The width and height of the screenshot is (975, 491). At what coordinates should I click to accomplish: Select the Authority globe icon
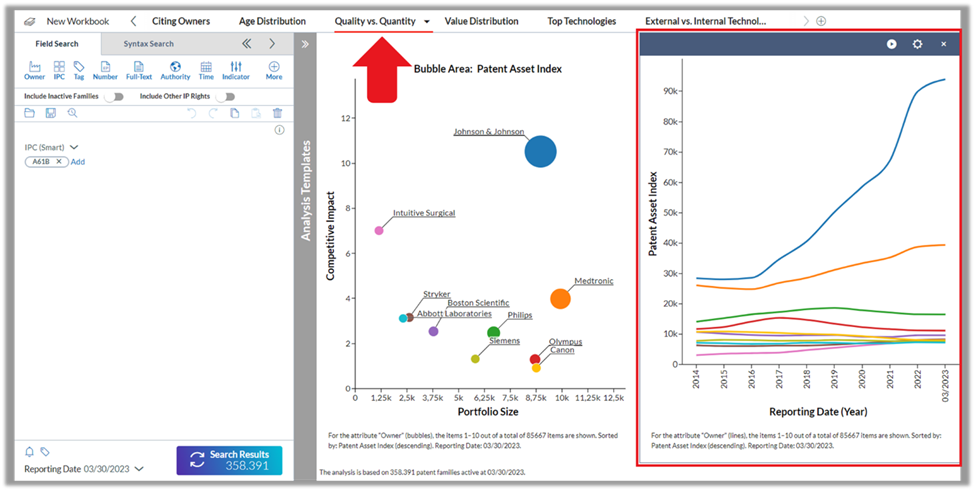click(x=175, y=70)
